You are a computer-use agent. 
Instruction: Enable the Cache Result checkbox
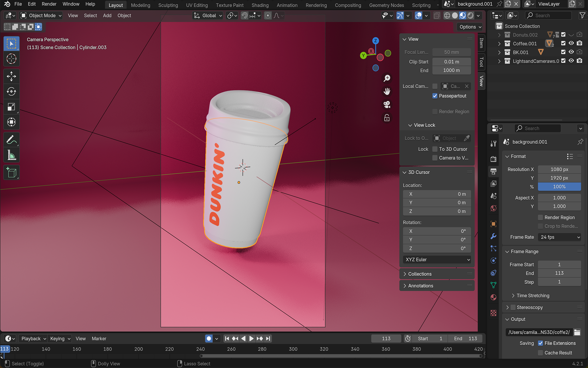point(541,353)
